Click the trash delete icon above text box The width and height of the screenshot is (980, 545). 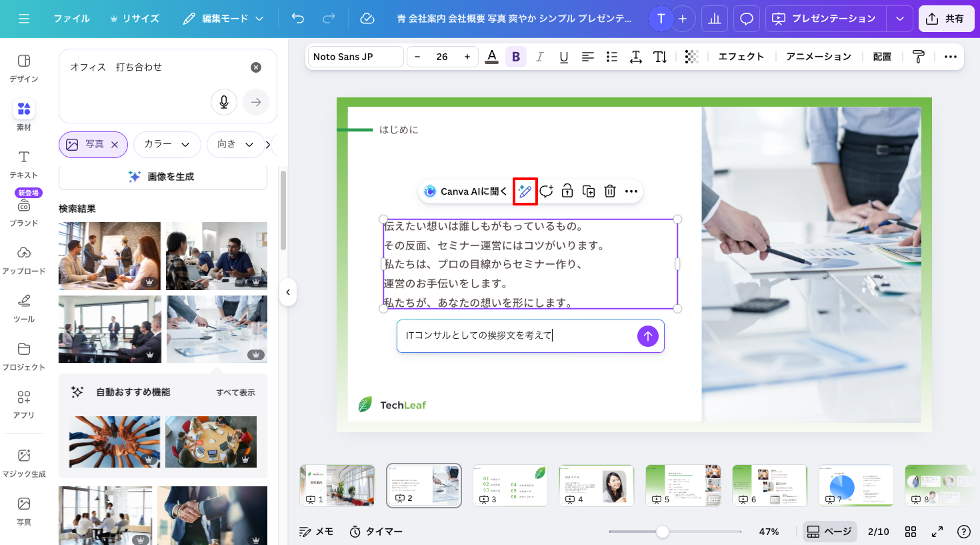pyautogui.click(x=609, y=191)
